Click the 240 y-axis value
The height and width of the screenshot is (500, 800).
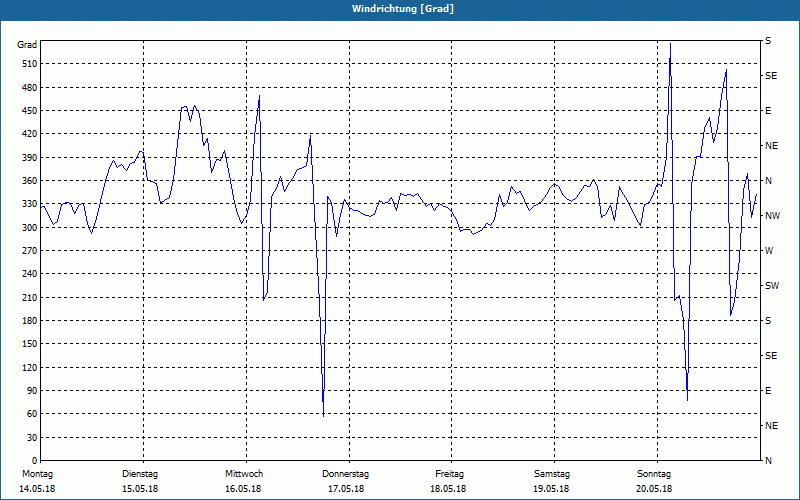click(29, 274)
